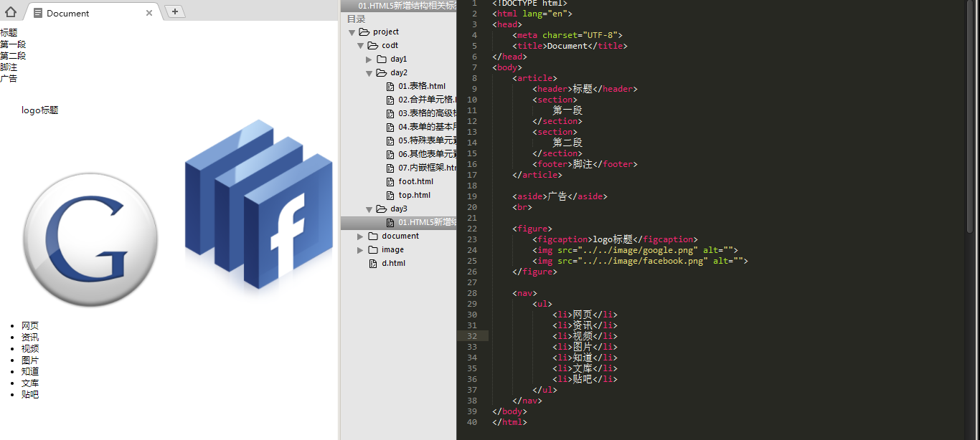Click the Google logo image
Viewport: 980px width, 440px height.
click(x=90, y=240)
